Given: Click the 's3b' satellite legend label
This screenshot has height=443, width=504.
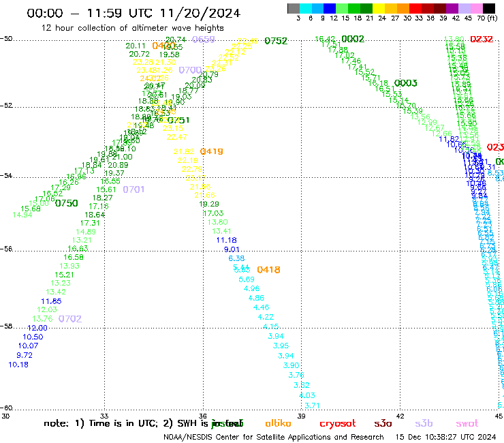Looking at the screenshot, I should [x=424, y=423].
